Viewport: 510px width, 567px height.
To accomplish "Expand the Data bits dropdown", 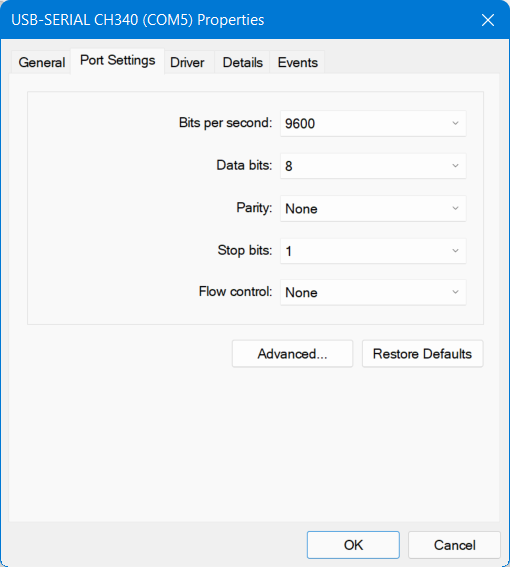I will coord(373,166).
